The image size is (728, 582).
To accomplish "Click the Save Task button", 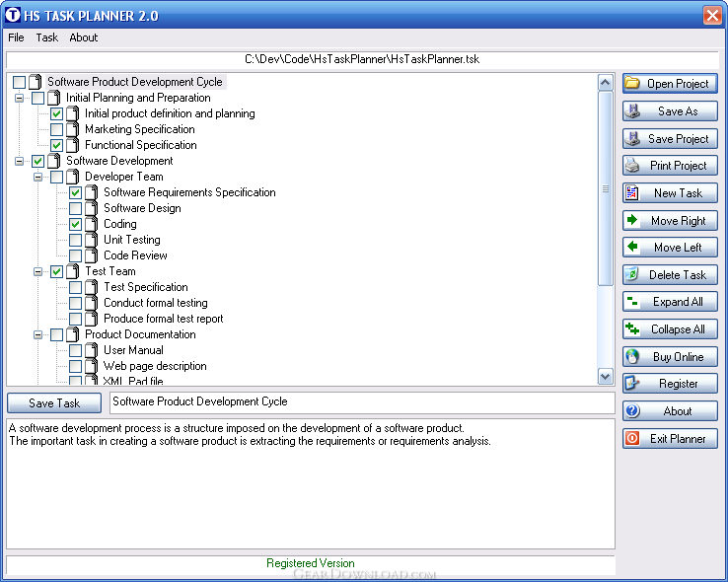I will [54, 403].
